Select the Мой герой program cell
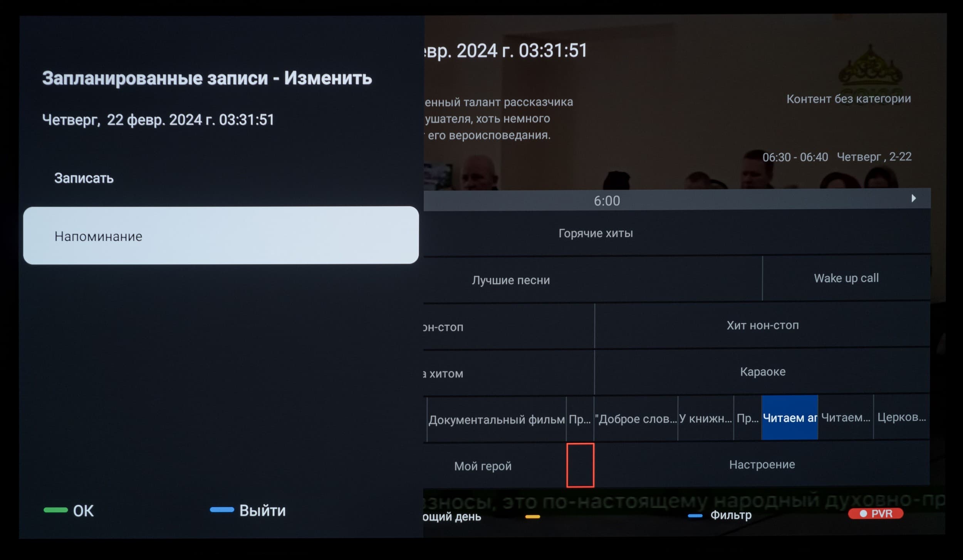Screen dimensions: 963x560 pyautogui.click(x=483, y=466)
